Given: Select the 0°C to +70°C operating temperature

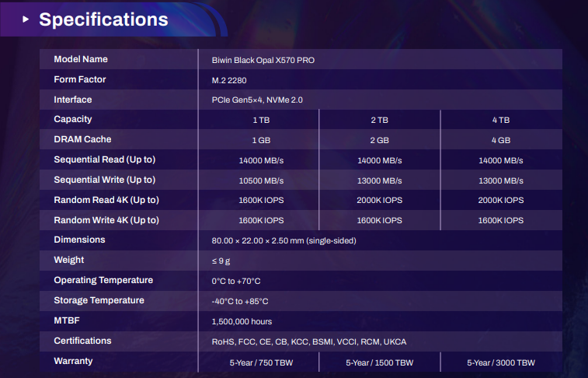Looking at the screenshot, I should (235, 281).
